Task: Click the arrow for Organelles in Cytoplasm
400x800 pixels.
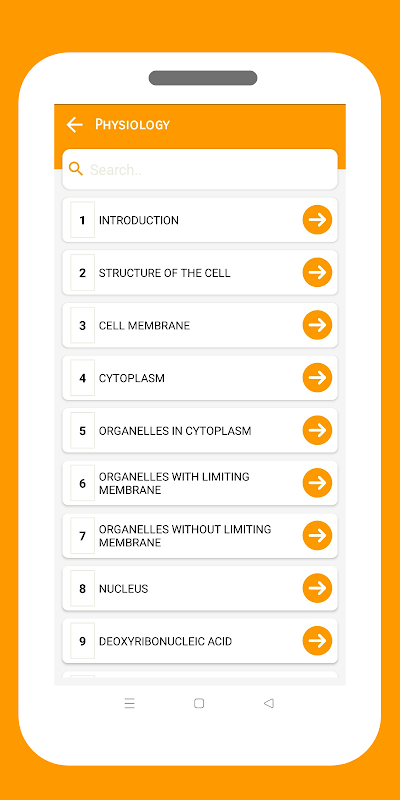Action: point(317,430)
